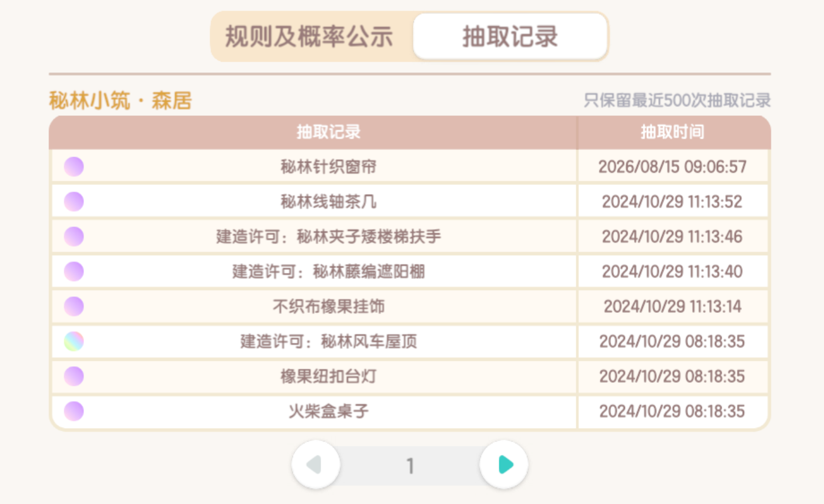
Task: Click the purple orb beside 秘林线轴茶几
Action: pos(74,202)
